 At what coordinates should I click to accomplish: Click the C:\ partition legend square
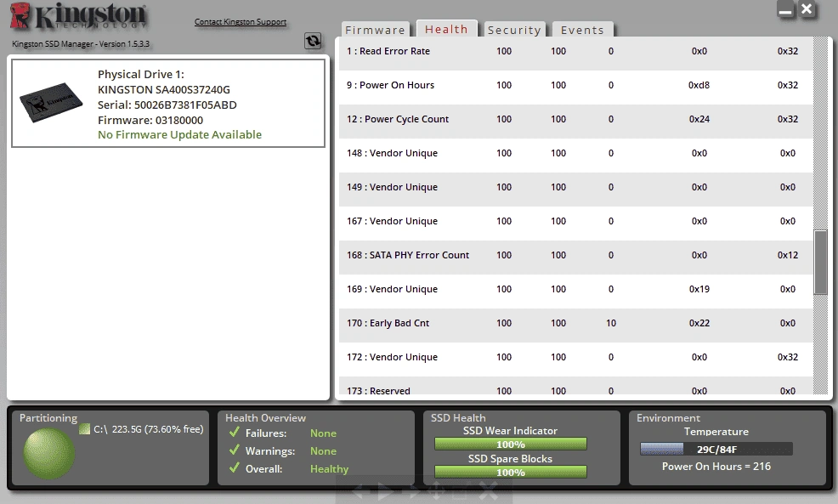click(84, 429)
